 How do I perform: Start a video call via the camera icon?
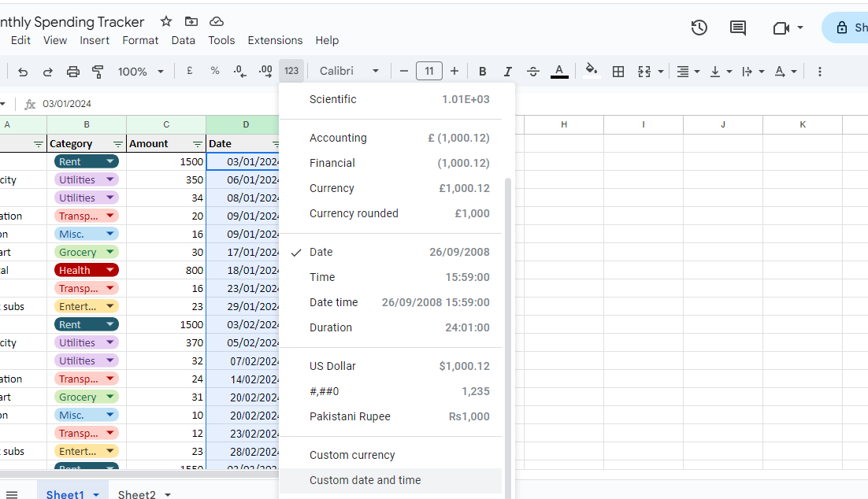781,28
